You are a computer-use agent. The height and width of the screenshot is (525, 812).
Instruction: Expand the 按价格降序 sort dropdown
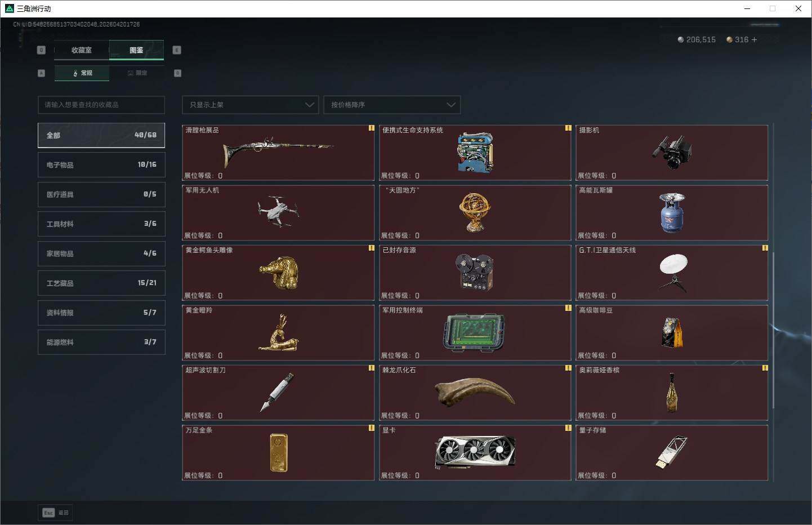392,105
